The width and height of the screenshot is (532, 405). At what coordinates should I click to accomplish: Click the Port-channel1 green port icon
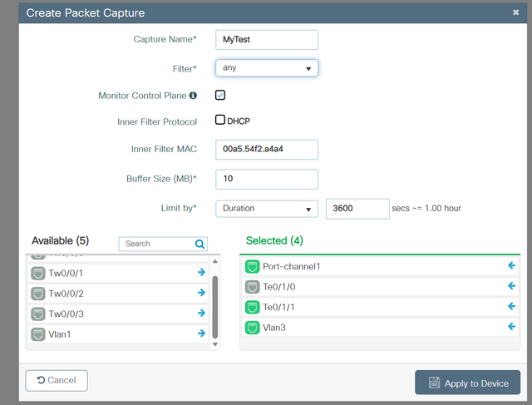[x=252, y=266]
